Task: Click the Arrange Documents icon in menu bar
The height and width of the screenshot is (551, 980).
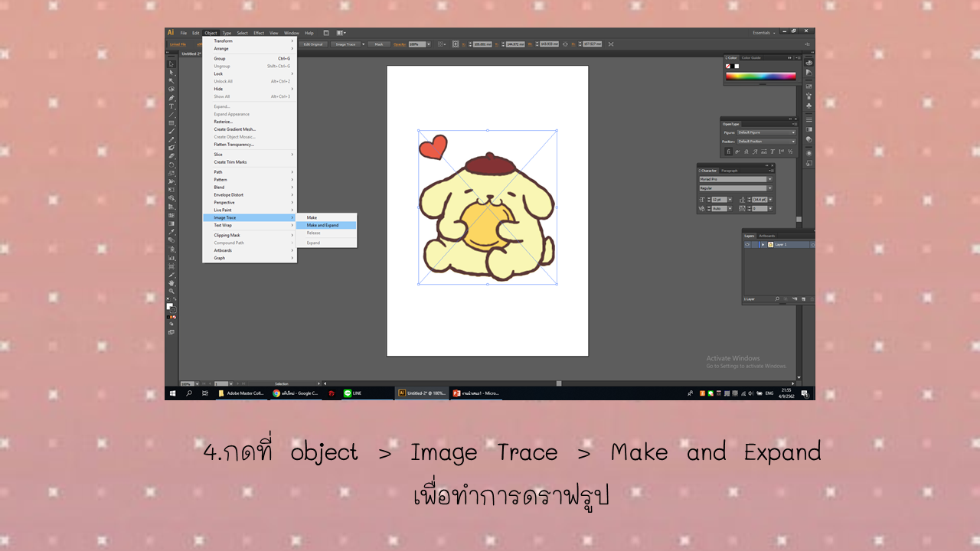Action: click(341, 33)
